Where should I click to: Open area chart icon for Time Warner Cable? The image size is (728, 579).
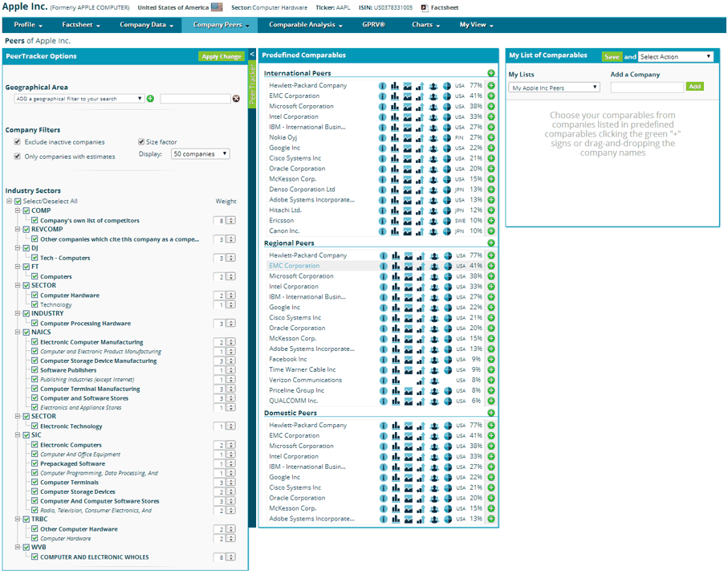click(x=408, y=370)
